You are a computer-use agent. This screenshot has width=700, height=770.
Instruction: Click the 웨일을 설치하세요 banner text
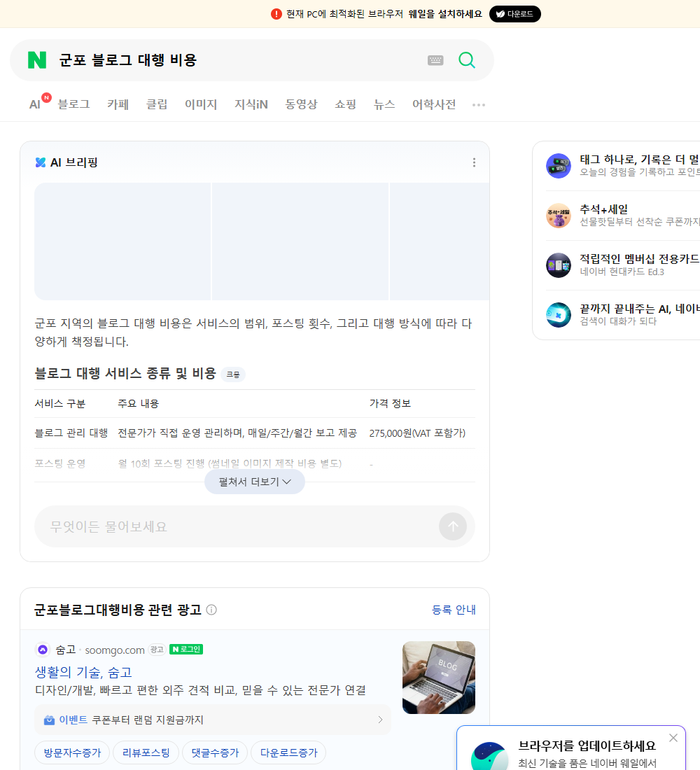tap(445, 14)
